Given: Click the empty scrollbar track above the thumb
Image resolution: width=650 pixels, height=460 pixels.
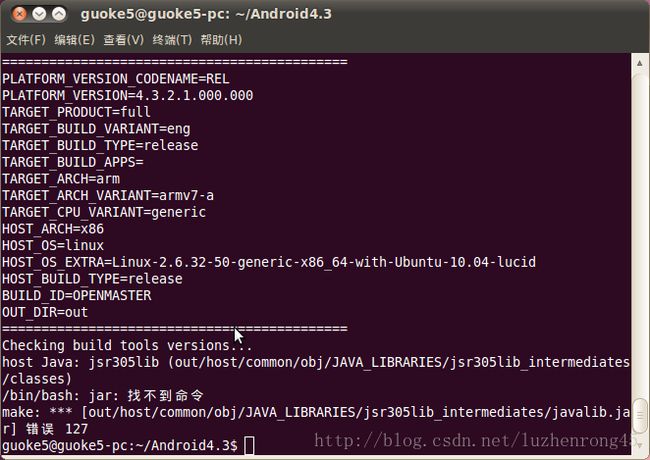Looking at the screenshot, I should point(640,234).
